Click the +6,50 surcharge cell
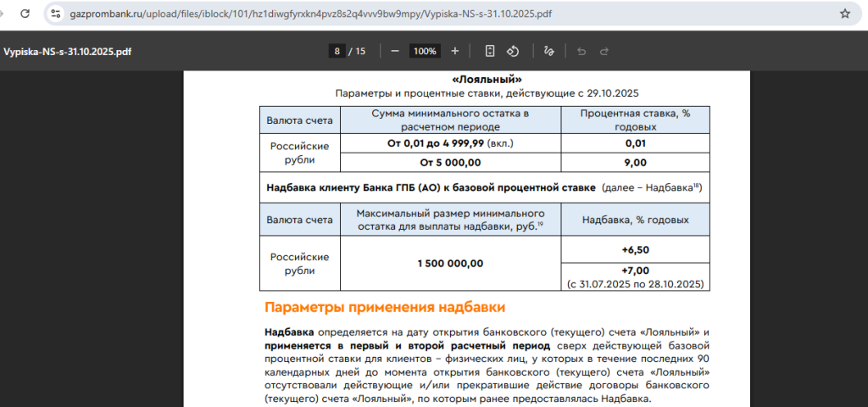Screen dimensions: 868x407 [635, 248]
